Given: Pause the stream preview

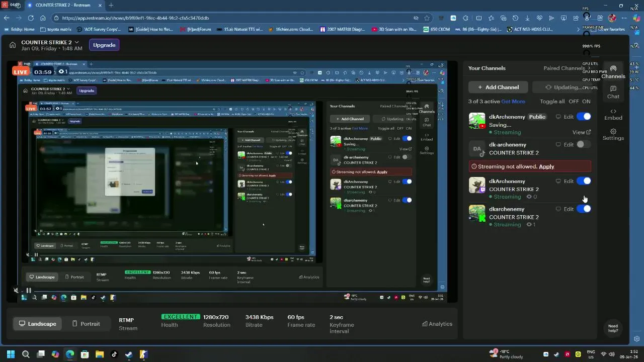Looking at the screenshot, I should click(x=29, y=290).
